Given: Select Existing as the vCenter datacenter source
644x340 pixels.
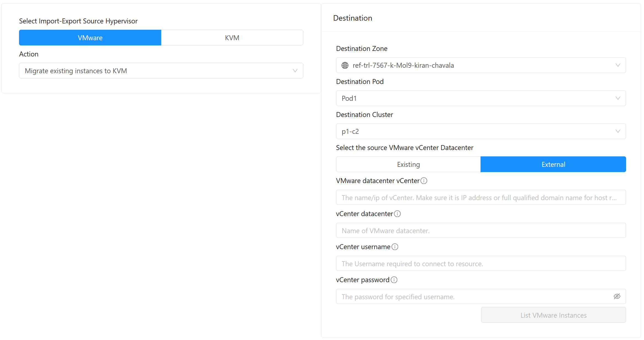Looking at the screenshot, I should coord(408,164).
